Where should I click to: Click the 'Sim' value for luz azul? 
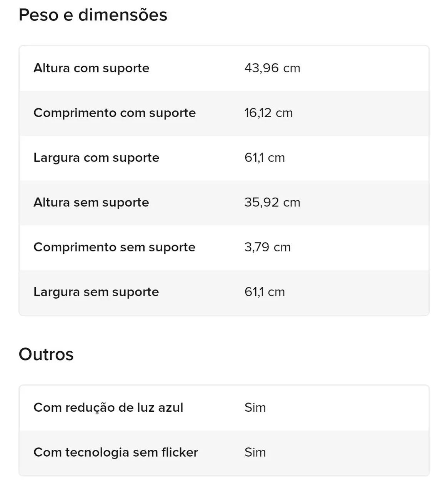pos(255,407)
